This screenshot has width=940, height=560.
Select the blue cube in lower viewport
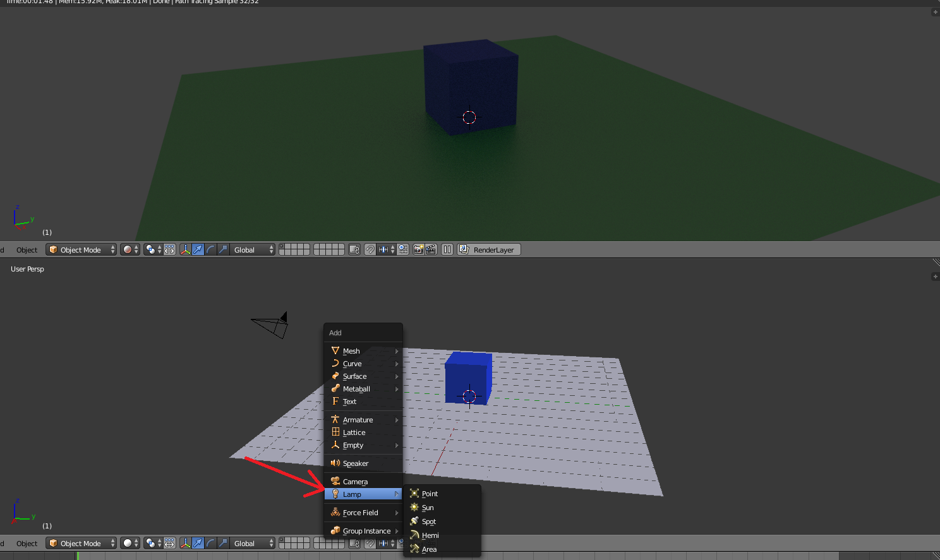(468, 378)
